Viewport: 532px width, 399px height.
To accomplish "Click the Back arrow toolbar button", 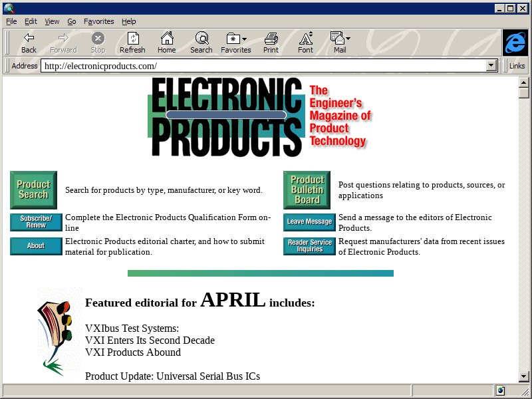I will coord(29,43).
